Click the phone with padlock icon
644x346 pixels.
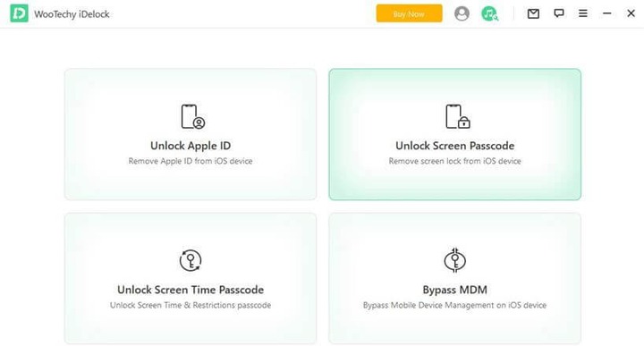click(x=458, y=116)
